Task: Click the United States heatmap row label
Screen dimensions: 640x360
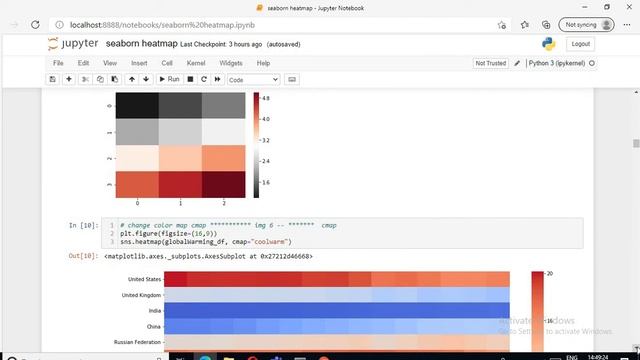Action: [144, 279]
